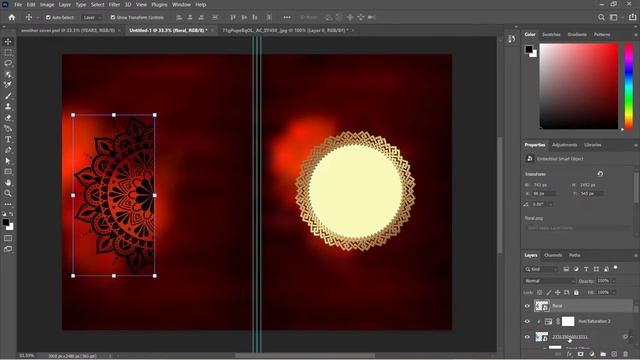Click the hue spectrum slider in Color panel
This screenshot has width=640, height=360.
pos(629,87)
